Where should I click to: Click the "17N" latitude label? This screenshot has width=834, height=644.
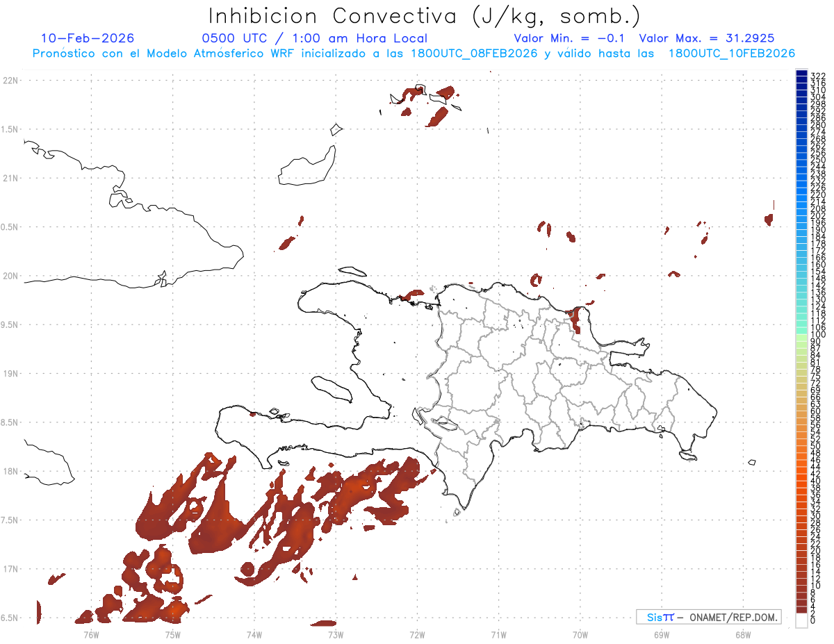[x=10, y=570]
